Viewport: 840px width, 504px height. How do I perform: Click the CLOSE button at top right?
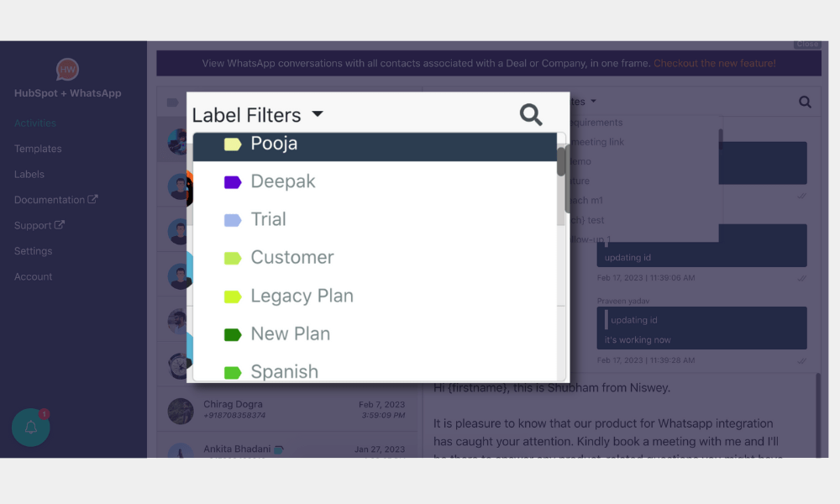[806, 44]
